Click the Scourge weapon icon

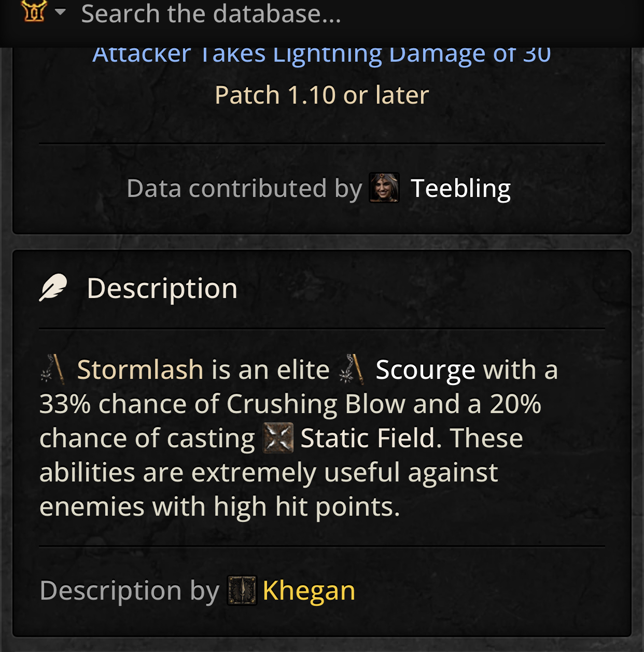click(352, 370)
